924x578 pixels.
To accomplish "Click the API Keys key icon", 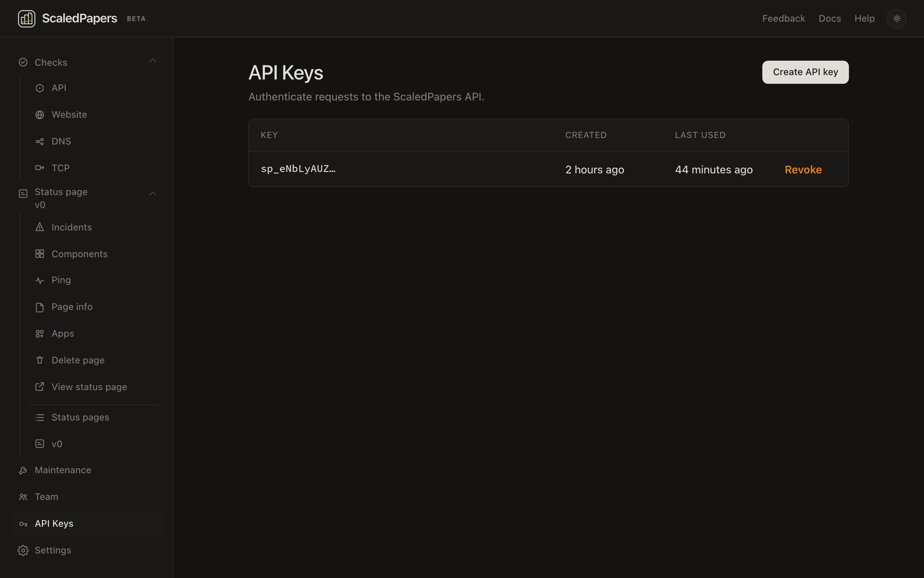I will click(x=23, y=524).
